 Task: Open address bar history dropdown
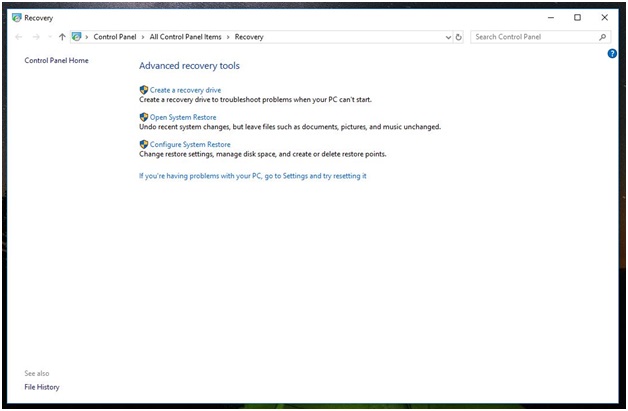448,37
